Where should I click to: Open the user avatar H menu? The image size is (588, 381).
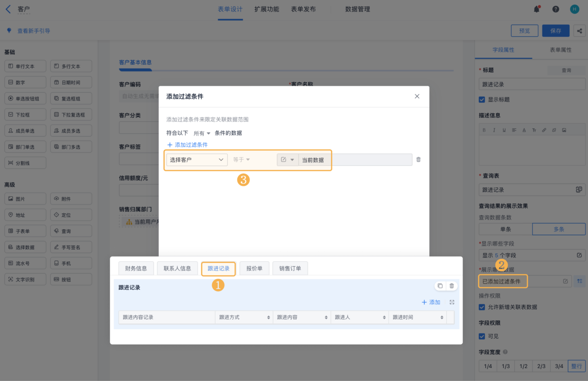pos(574,9)
